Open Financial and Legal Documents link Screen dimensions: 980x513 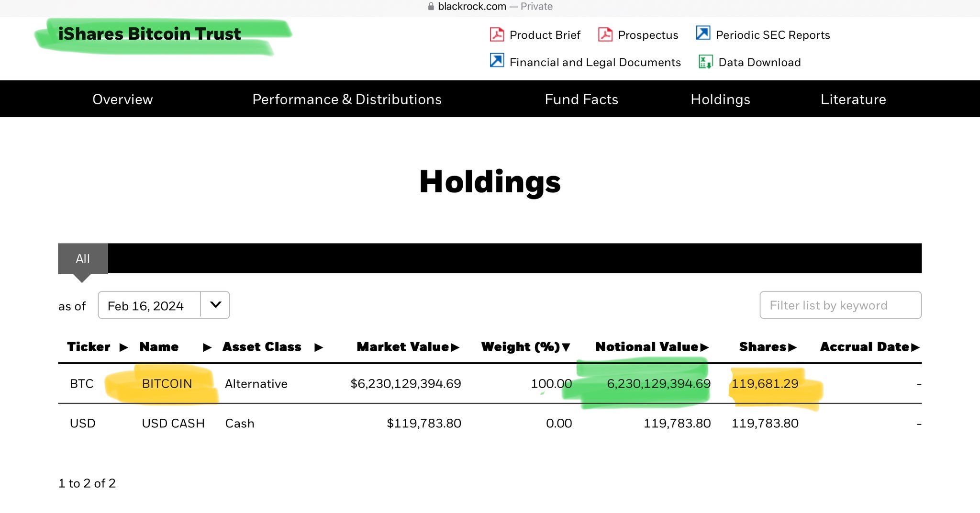tap(595, 62)
